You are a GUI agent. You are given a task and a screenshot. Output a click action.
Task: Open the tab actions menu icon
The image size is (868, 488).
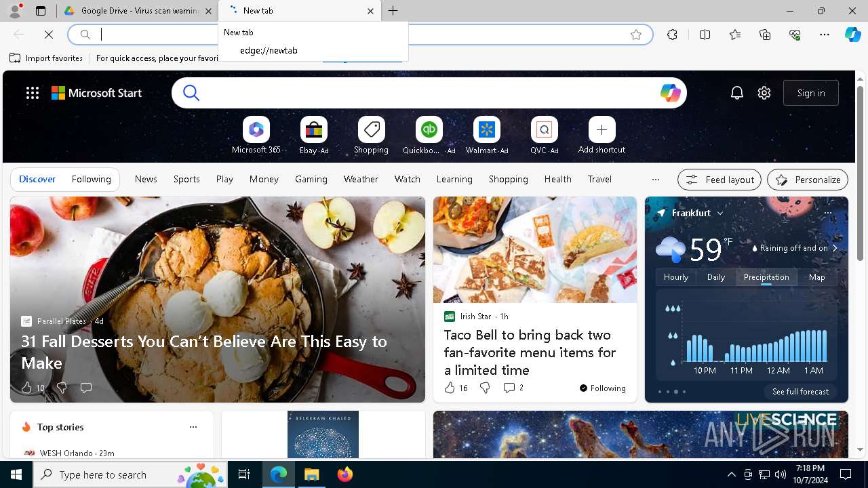(x=41, y=11)
